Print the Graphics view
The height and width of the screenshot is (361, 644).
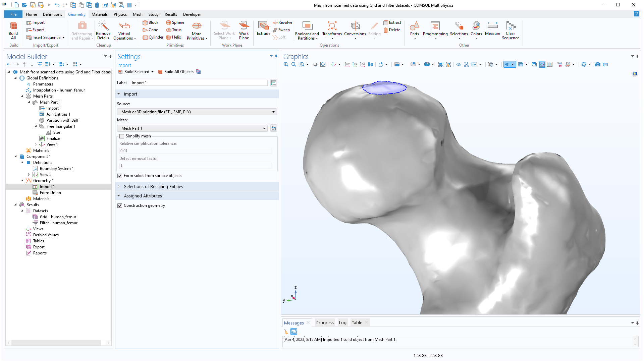(605, 64)
